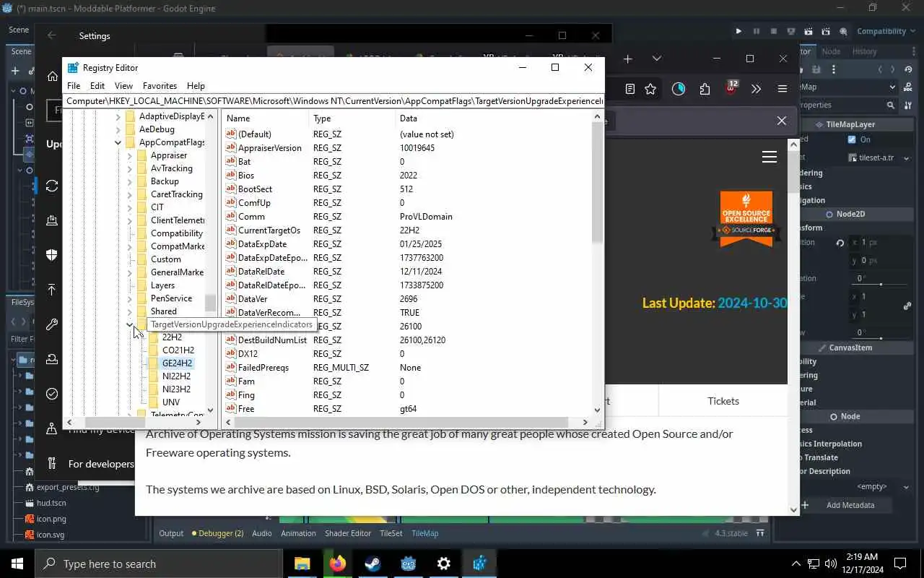The height and width of the screenshot is (578, 924).
Task: Switch to Godot Node dock tab
Action: pyautogui.click(x=831, y=51)
